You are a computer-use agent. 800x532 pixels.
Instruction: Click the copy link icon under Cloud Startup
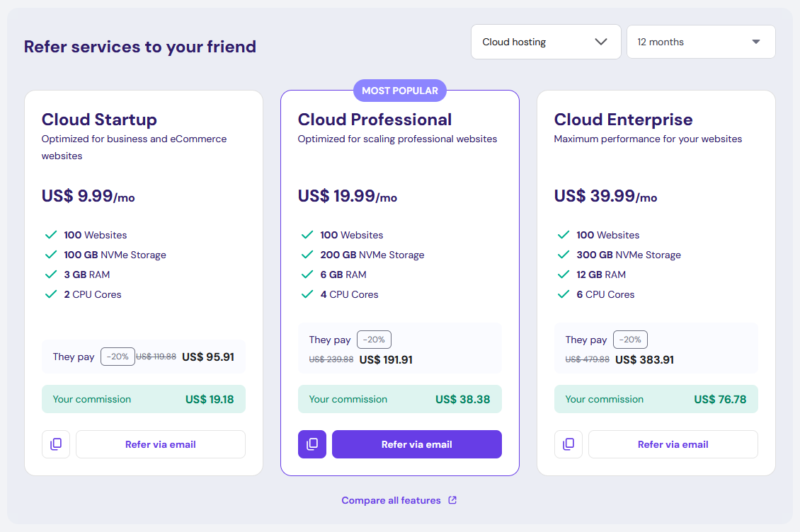[x=56, y=444]
